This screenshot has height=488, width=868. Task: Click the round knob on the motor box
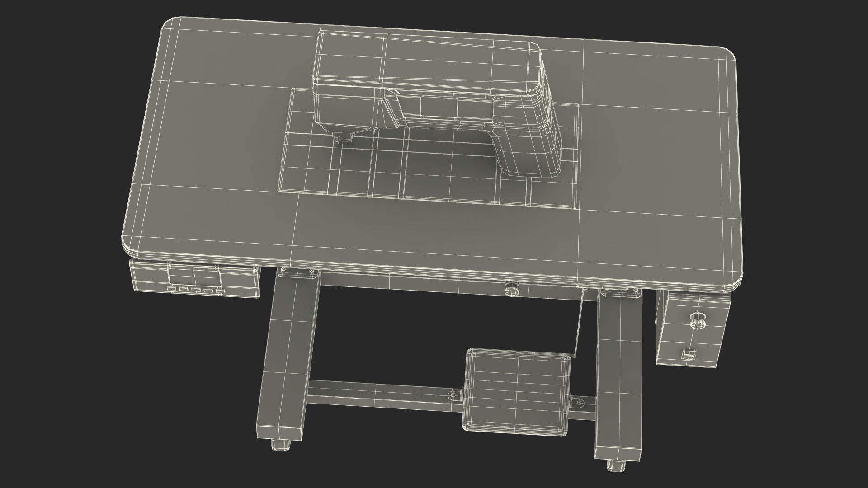[698, 321]
